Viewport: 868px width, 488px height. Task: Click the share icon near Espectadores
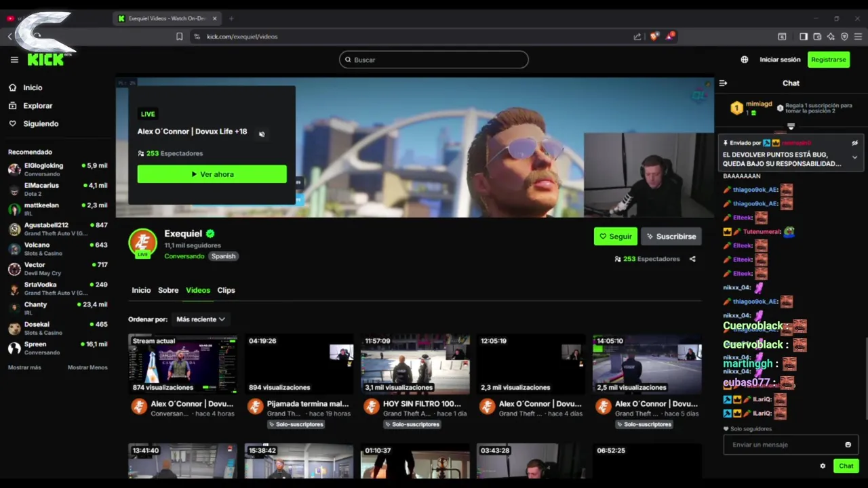[x=692, y=259]
